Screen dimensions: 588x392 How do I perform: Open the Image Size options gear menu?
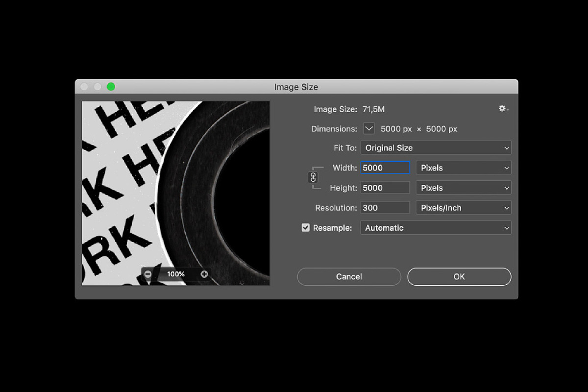(503, 109)
